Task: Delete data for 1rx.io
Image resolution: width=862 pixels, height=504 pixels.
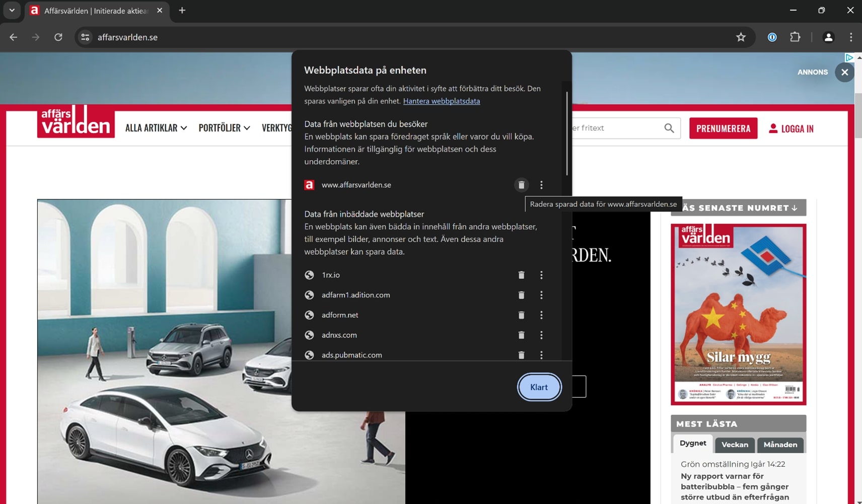Action: point(521,275)
